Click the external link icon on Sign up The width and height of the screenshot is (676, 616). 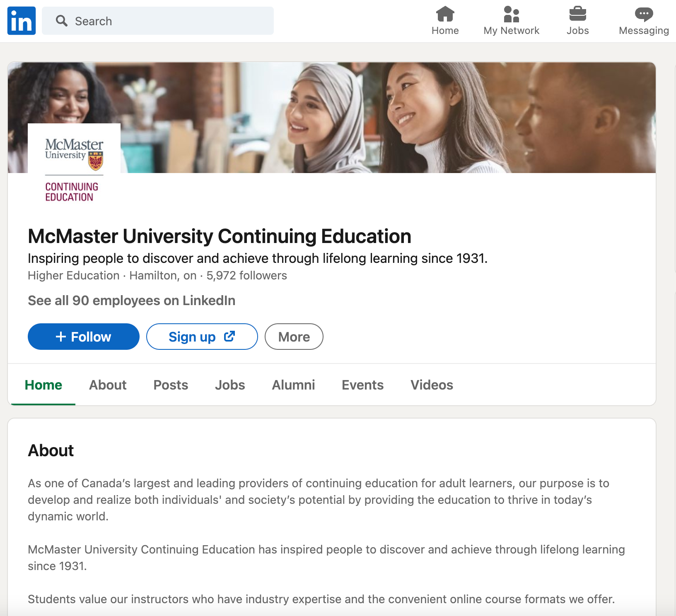(229, 336)
